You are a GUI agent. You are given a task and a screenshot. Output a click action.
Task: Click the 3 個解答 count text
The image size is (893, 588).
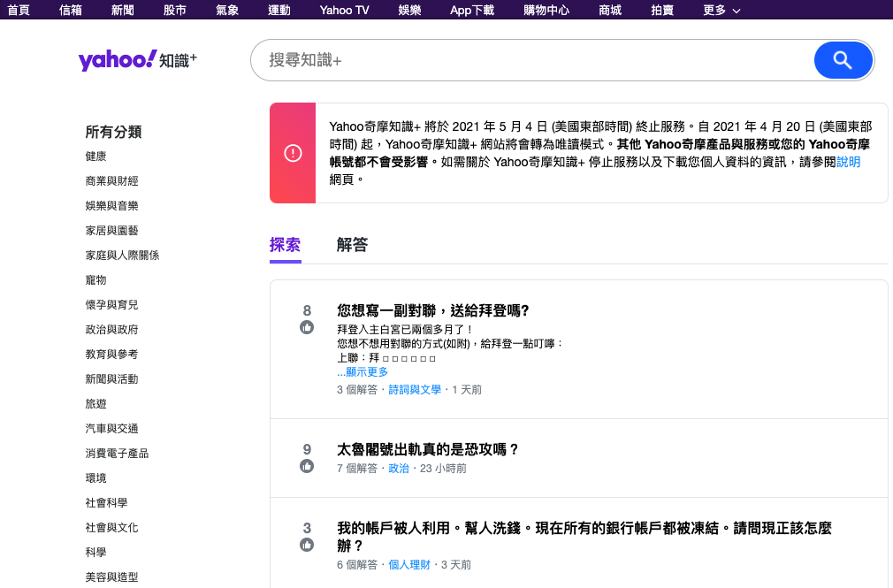coord(357,390)
